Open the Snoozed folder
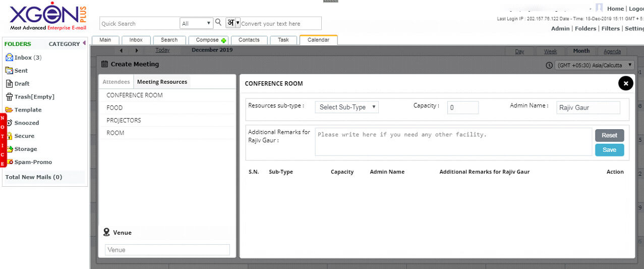 pyautogui.click(x=27, y=123)
